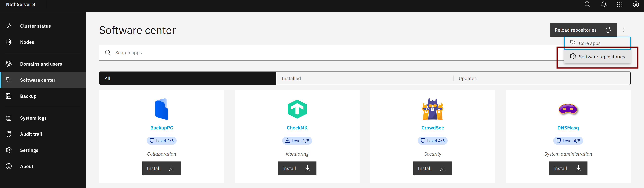644x188 pixels.
Task: Open Cluster status from sidebar
Action: (35, 26)
